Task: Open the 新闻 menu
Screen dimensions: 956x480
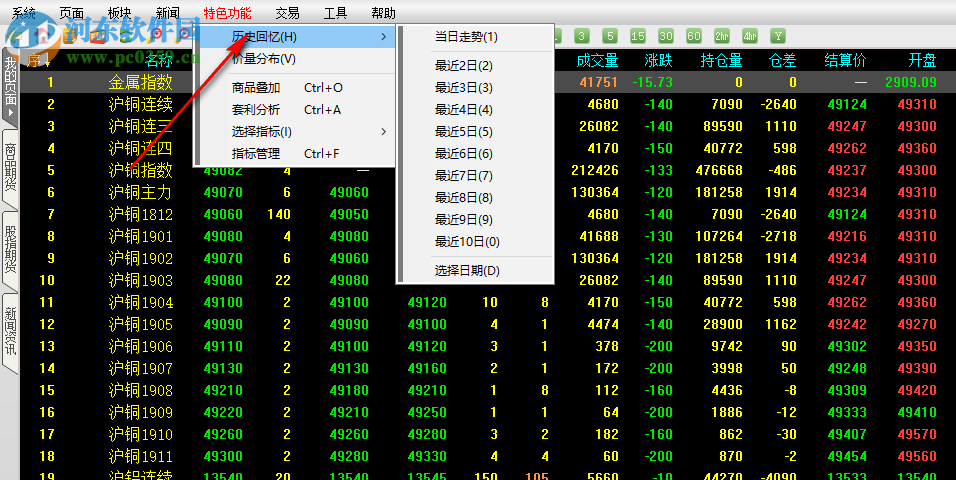Action: point(168,13)
